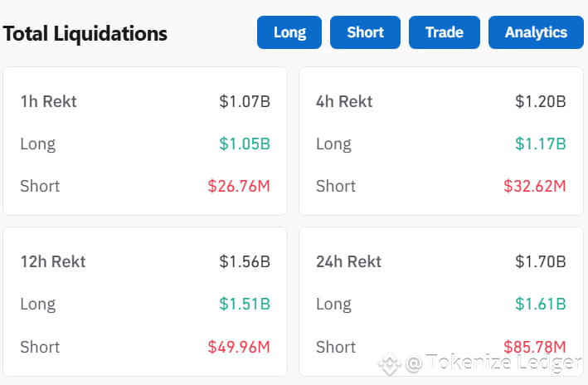Click the Binance logo watermark icon
The height and width of the screenshot is (385, 588).
(390, 363)
